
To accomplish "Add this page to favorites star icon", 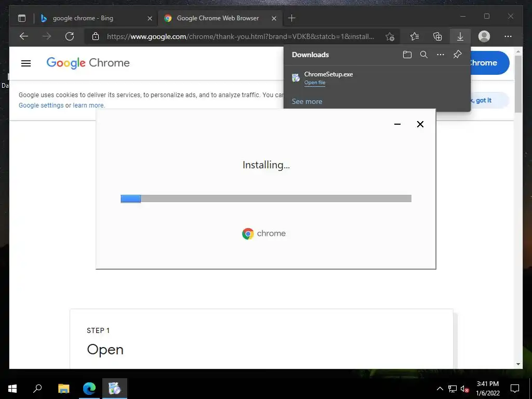I will (x=390, y=37).
